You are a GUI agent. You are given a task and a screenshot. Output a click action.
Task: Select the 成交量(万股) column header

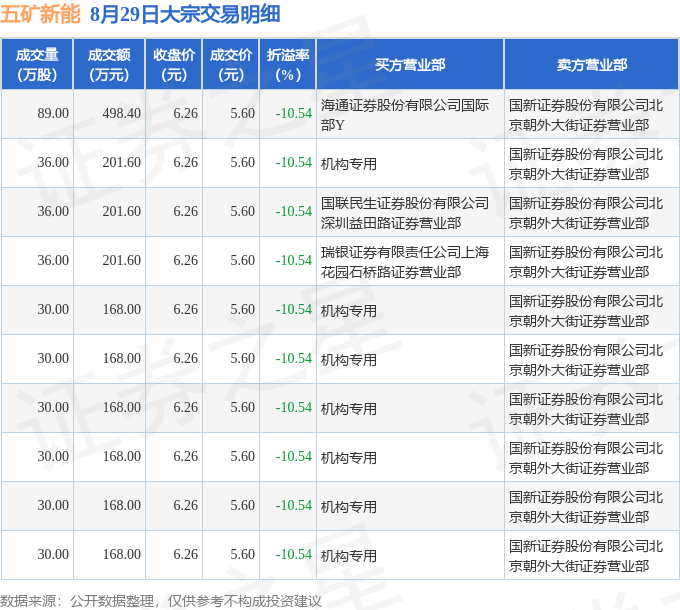coord(37,65)
